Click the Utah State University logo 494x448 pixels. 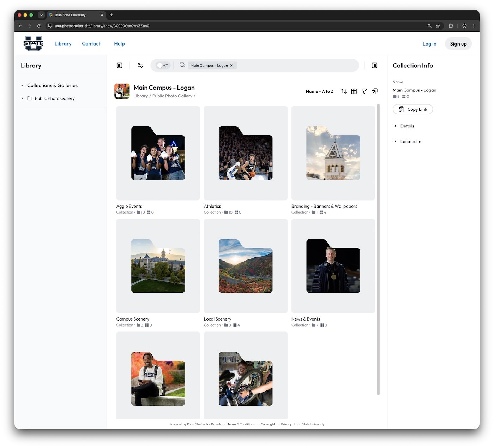click(33, 43)
